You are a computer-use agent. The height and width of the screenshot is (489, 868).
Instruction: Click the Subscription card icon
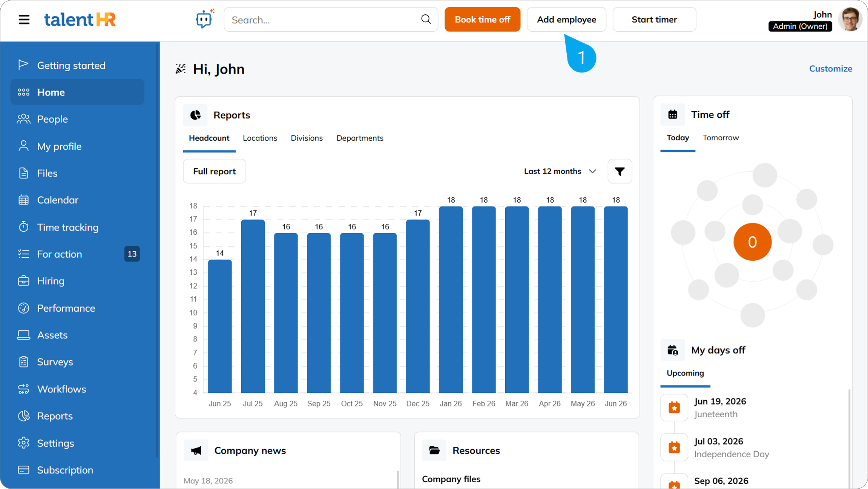pyautogui.click(x=23, y=470)
